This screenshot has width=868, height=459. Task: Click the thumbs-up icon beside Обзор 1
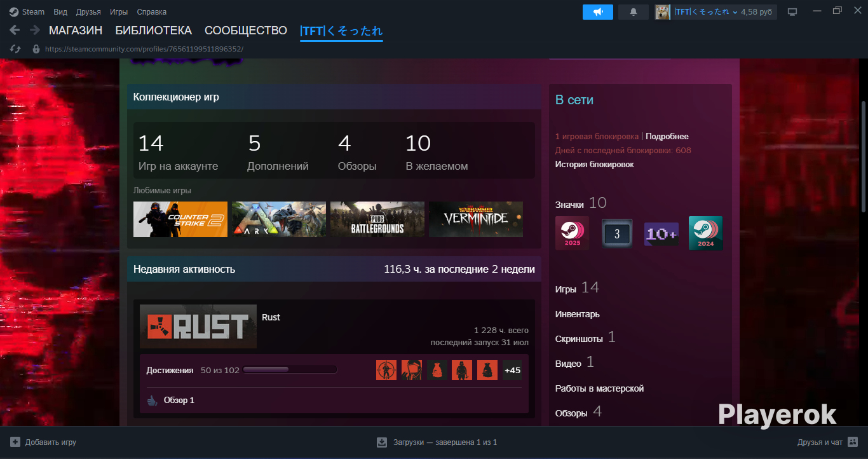[x=152, y=401]
